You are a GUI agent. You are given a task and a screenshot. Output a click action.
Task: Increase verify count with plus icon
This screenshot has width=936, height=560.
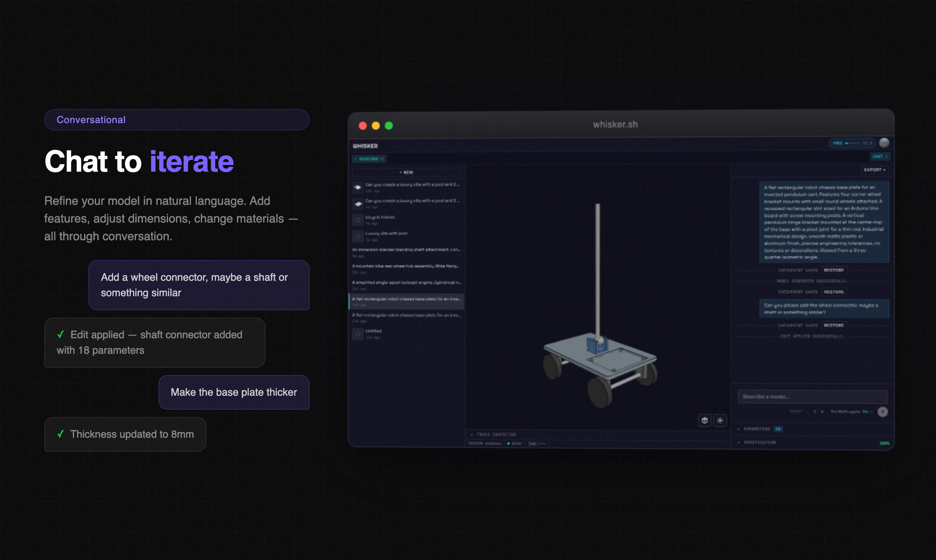[x=823, y=412]
